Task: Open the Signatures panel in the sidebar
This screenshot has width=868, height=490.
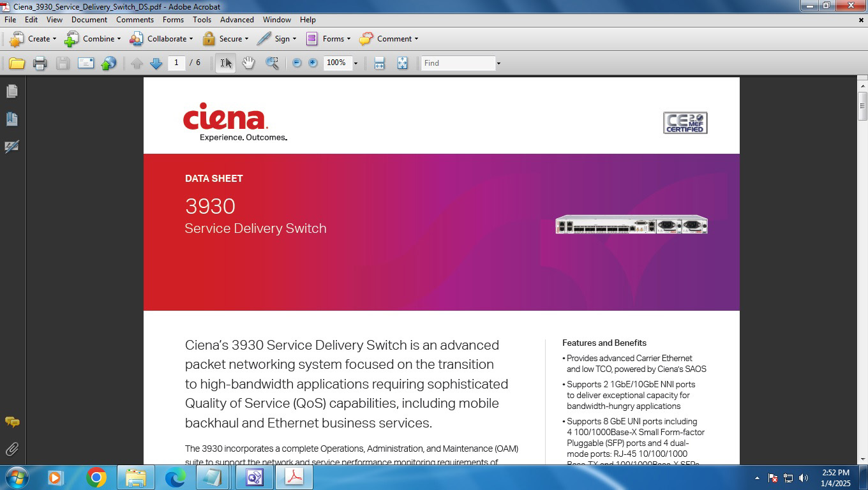Action: 11,147
